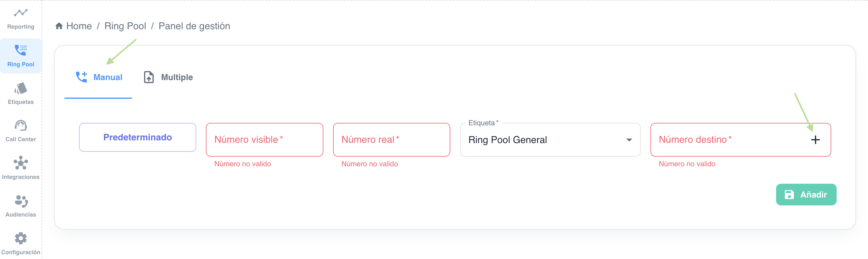The image size is (868, 259).
Task: Open the Configuración gear icon
Action: coord(20,239)
